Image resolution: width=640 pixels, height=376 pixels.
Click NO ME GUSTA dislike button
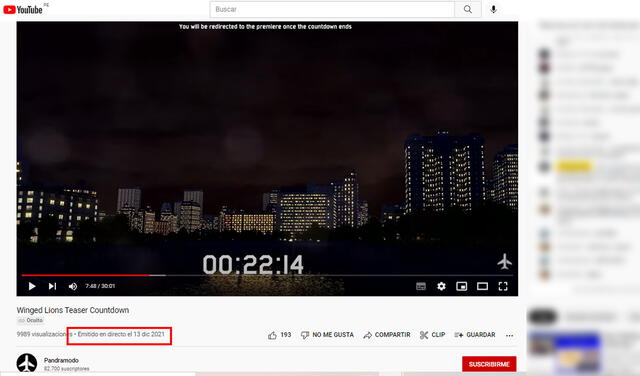point(327,335)
